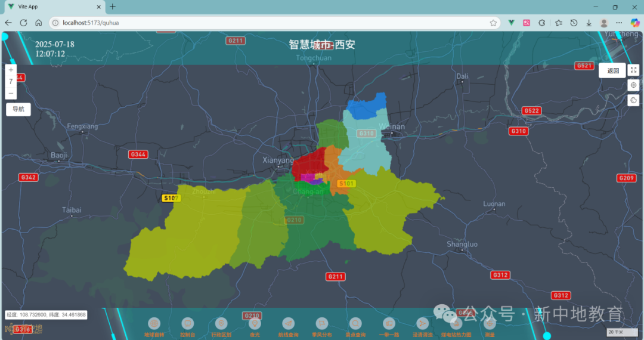Click the G522 road marker
This screenshot has height=340, width=644.
click(531, 111)
